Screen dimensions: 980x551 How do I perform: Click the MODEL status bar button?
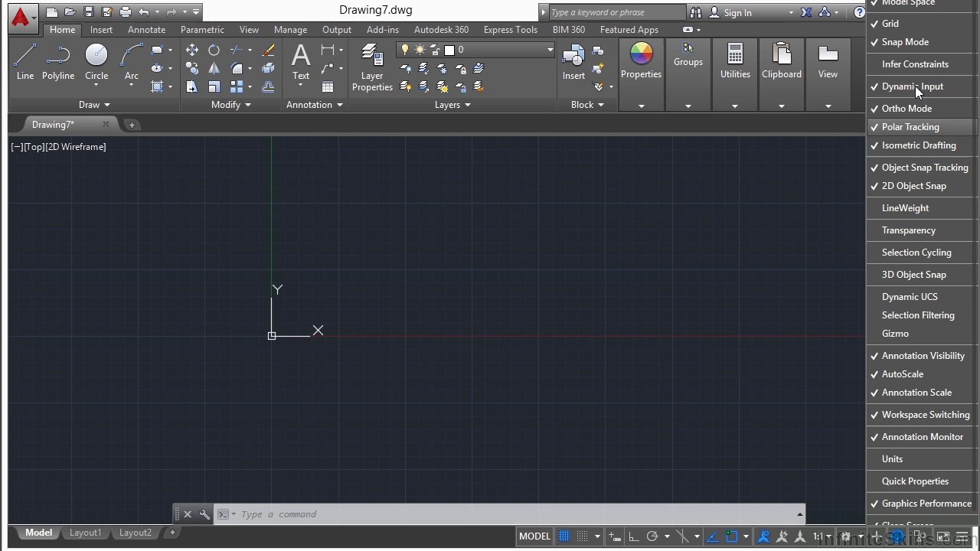(x=534, y=536)
